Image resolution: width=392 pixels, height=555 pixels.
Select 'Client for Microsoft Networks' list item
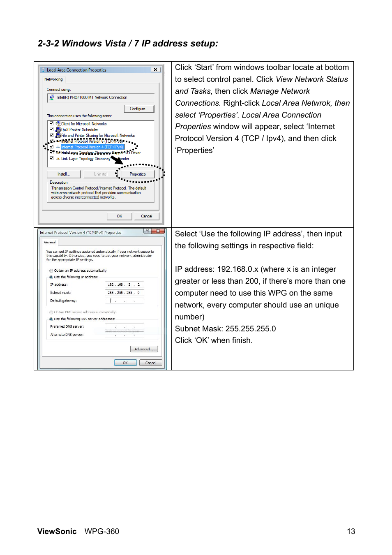84,123
